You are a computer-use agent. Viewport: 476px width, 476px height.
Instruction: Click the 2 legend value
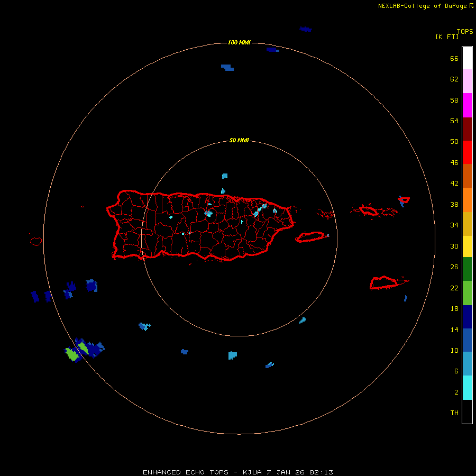click(x=456, y=392)
